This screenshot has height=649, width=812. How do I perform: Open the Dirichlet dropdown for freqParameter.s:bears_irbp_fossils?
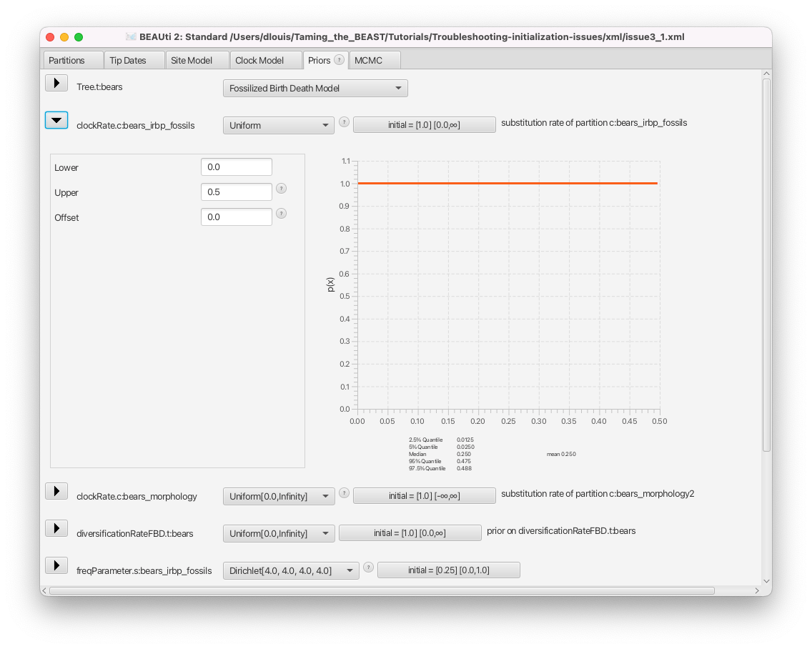291,570
